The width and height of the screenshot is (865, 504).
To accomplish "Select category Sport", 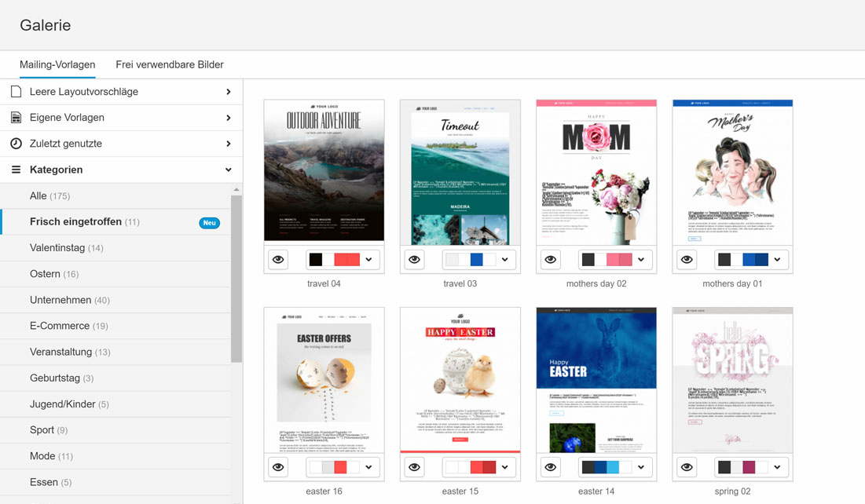I will (x=115, y=429).
